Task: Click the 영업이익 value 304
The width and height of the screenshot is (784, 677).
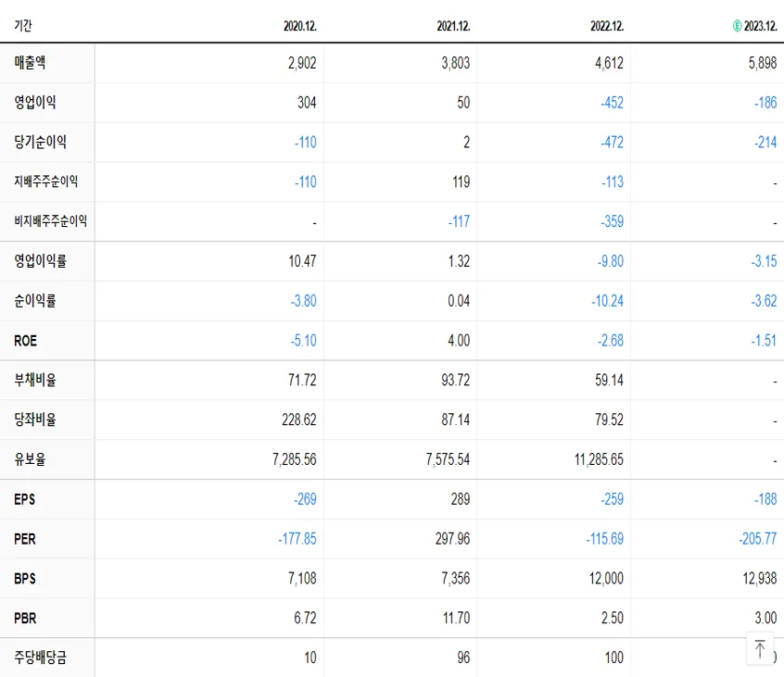Action: point(307,103)
